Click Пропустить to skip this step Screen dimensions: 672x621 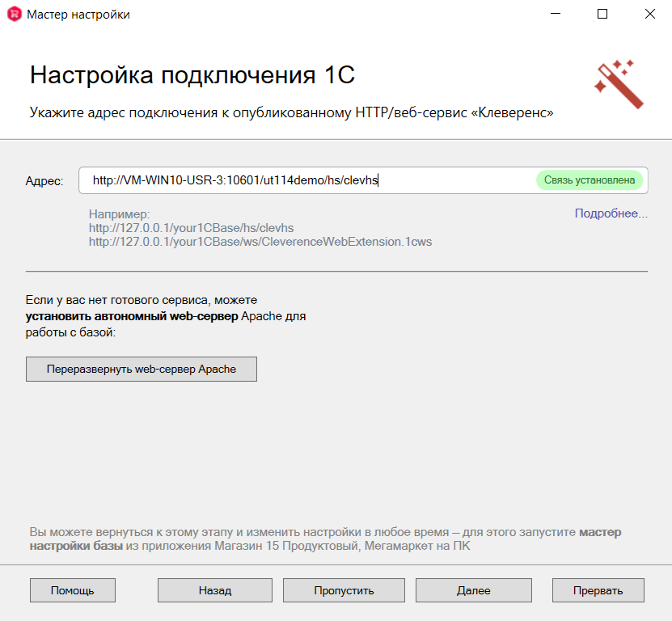[343, 590]
